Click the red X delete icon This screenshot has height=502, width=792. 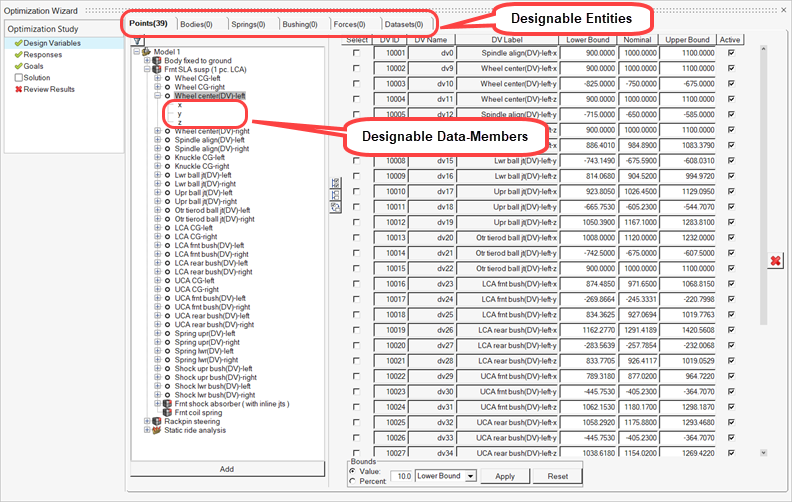point(774,261)
